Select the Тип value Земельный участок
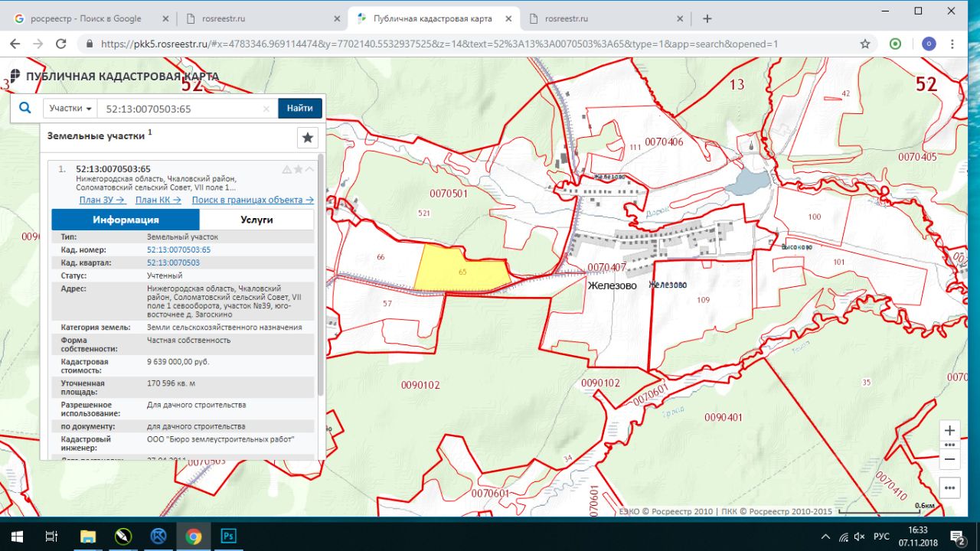980x551 pixels. point(182,237)
